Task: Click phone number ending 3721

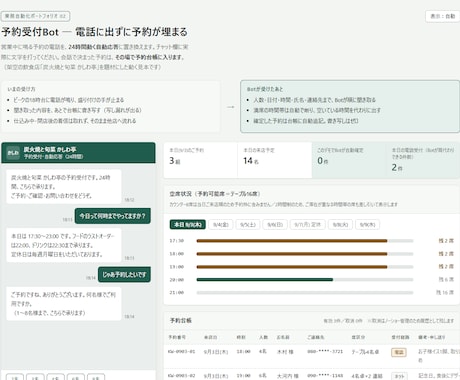Action: pyautogui.click(x=325, y=352)
